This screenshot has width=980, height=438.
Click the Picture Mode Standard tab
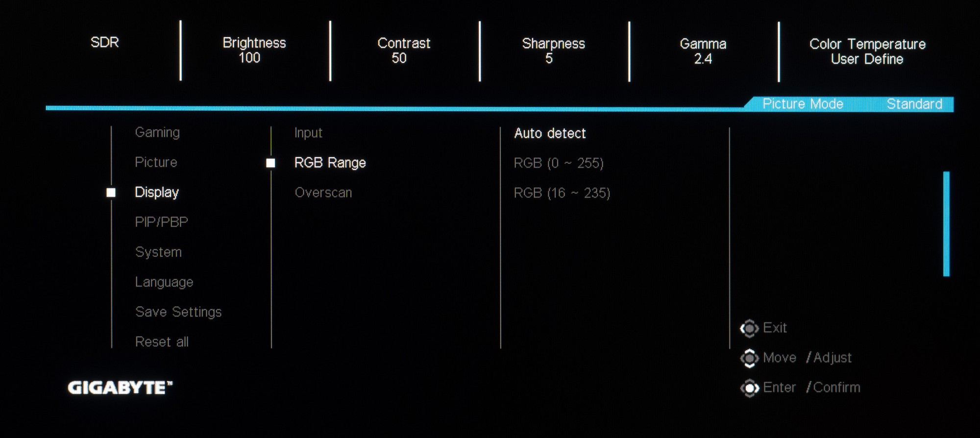click(849, 104)
